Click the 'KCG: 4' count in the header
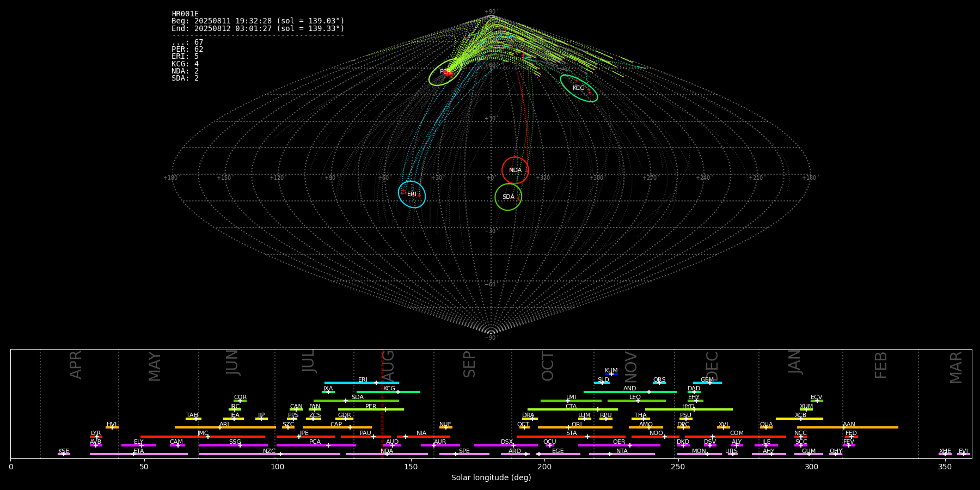 [x=185, y=64]
